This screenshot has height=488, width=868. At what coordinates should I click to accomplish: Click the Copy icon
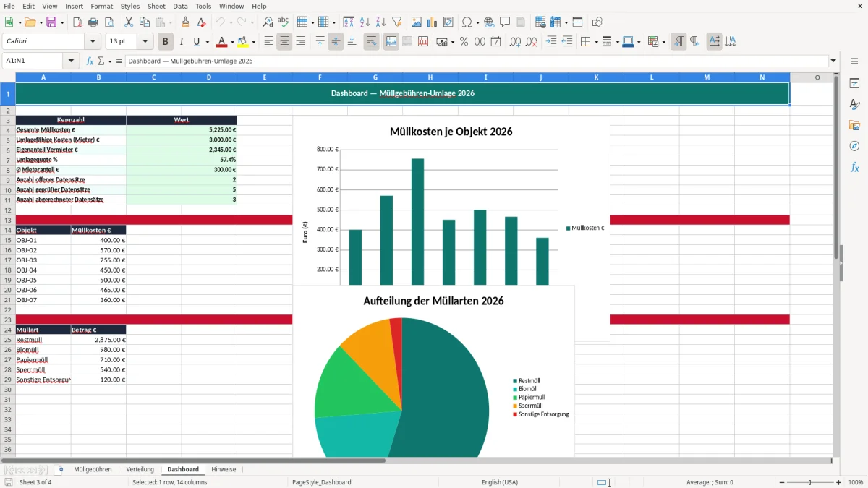145,22
